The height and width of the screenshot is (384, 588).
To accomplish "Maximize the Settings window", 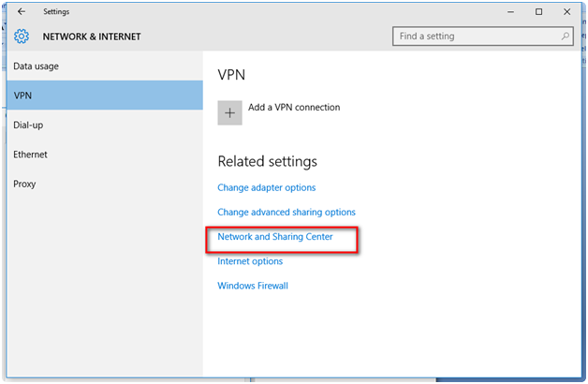I will 538,12.
